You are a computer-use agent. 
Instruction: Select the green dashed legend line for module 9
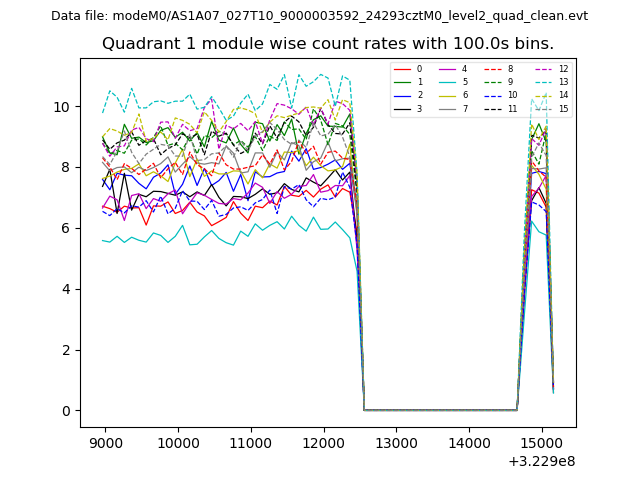(x=492, y=82)
